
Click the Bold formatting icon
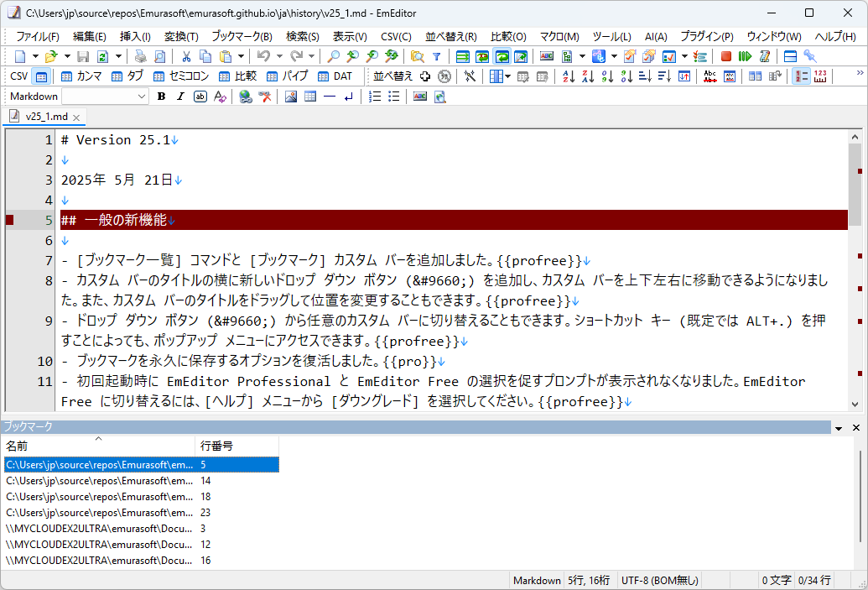[162, 97]
